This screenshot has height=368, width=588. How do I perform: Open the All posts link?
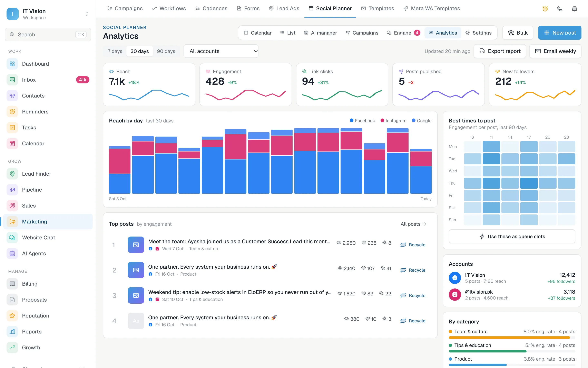point(413,224)
